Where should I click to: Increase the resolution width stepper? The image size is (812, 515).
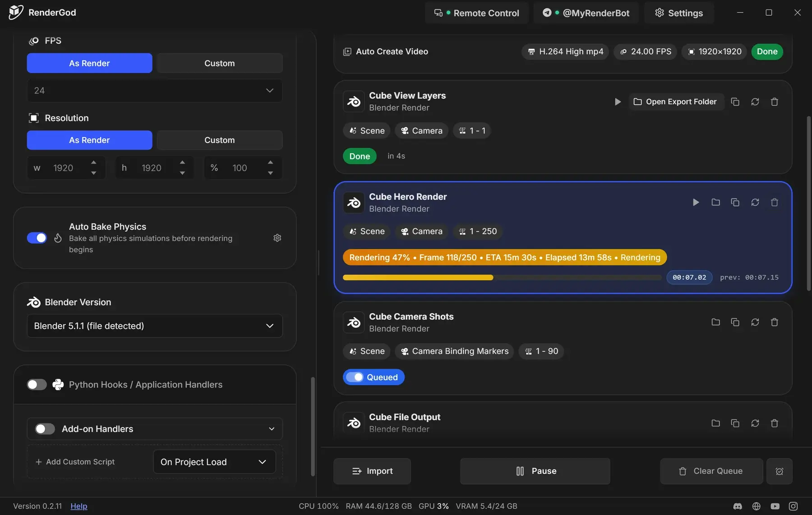[93, 162]
